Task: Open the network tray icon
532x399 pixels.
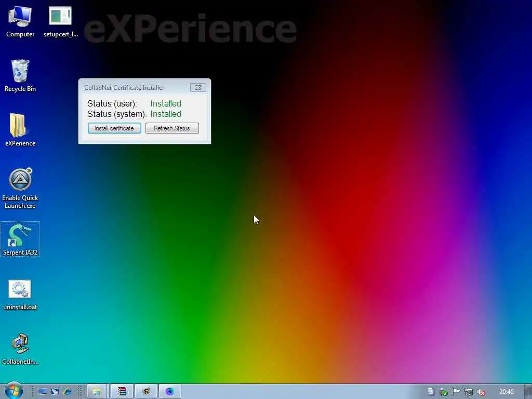Action: 469,392
